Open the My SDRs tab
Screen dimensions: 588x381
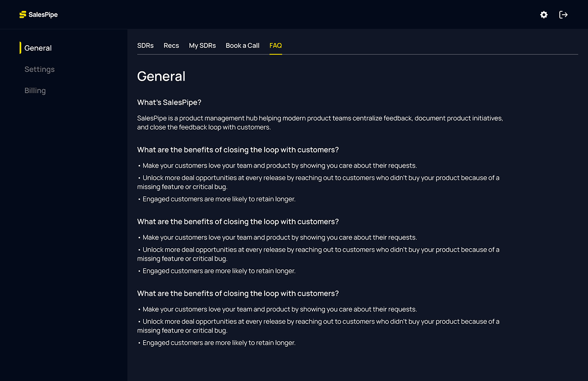(x=202, y=46)
